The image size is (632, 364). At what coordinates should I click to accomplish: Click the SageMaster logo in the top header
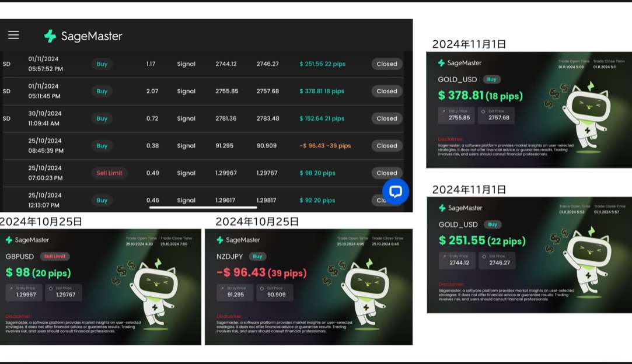pyautogui.click(x=83, y=36)
